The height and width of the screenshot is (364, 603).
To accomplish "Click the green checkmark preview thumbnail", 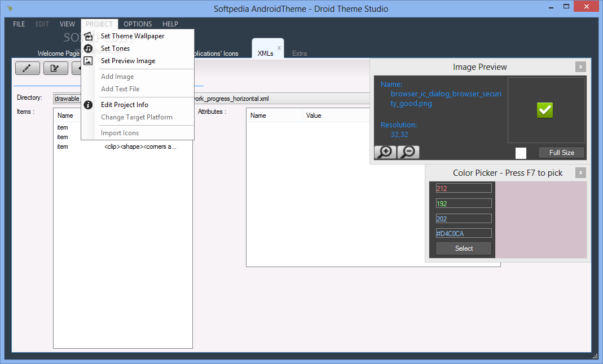I will pyautogui.click(x=544, y=110).
